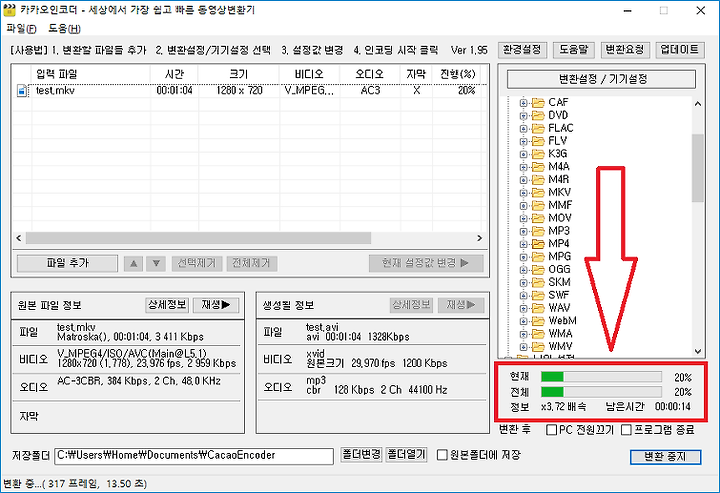Viewport: 720px width, 493px height.
Task: Click the file list scroll right arrow
Action: [x=479, y=238]
